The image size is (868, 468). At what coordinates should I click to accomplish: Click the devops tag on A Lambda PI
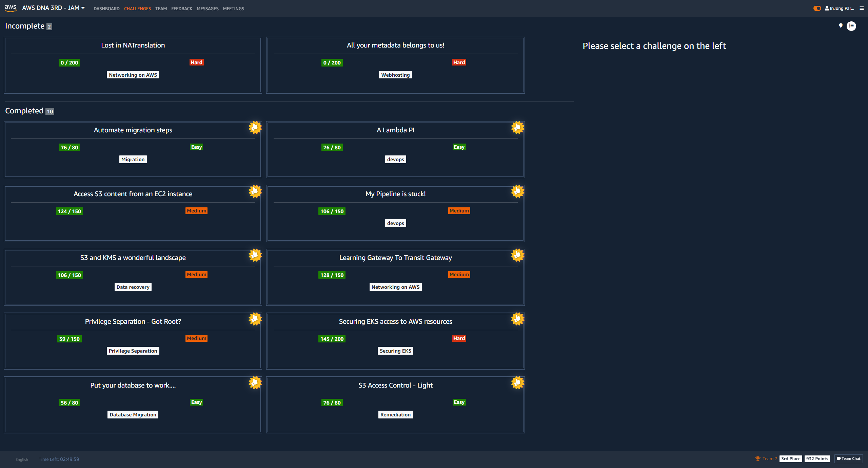pyautogui.click(x=395, y=160)
